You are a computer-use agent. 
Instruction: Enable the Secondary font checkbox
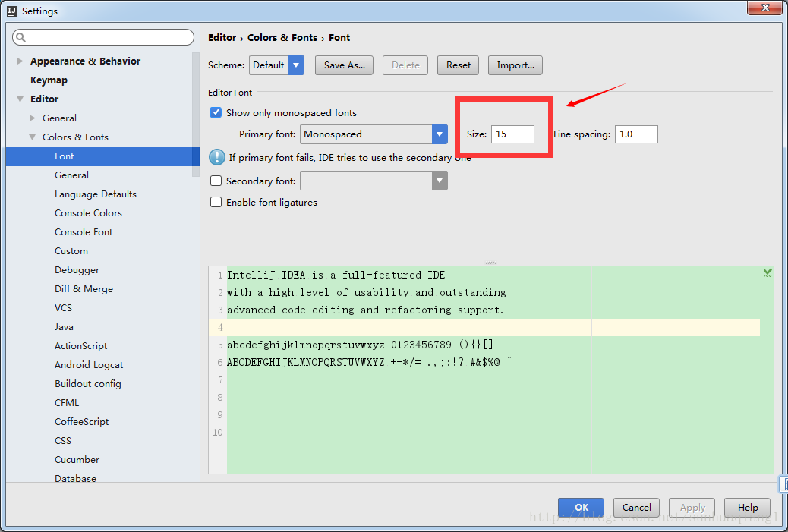216,180
